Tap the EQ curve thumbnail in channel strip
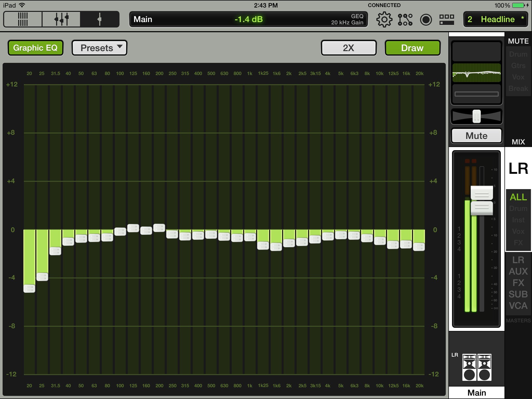Screen dimensions: 532x399 [x=476, y=73]
